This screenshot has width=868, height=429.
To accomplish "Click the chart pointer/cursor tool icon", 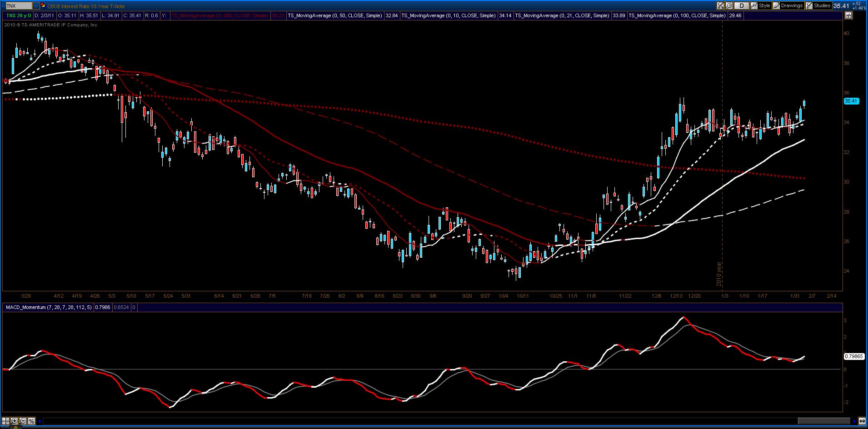I will click(x=720, y=6).
